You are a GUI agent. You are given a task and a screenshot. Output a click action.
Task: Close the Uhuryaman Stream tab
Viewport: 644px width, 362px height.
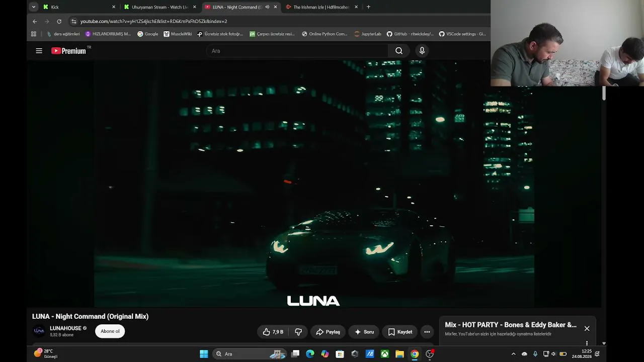[x=195, y=7]
